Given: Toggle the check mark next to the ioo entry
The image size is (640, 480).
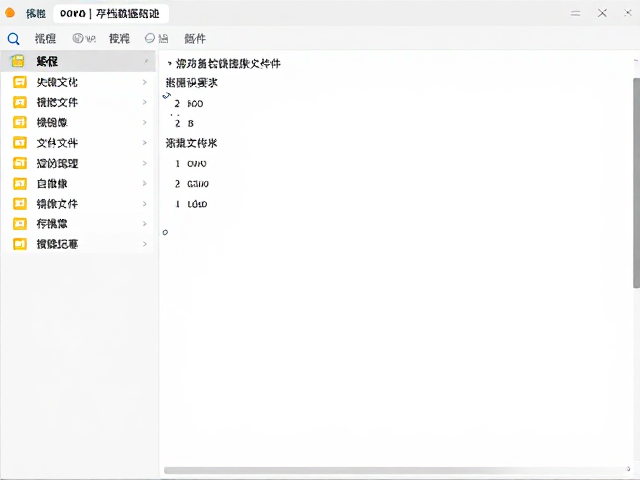Looking at the screenshot, I should click(167, 96).
